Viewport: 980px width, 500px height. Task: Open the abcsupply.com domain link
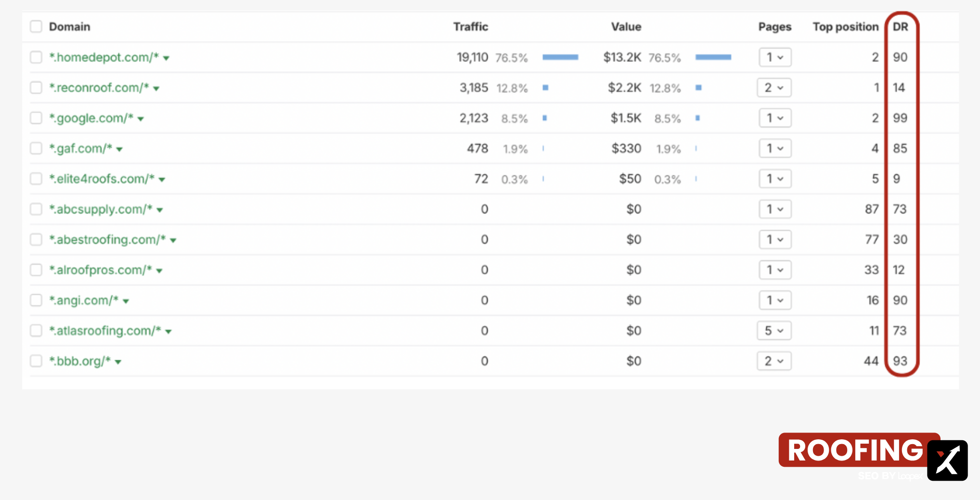pos(101,209)
